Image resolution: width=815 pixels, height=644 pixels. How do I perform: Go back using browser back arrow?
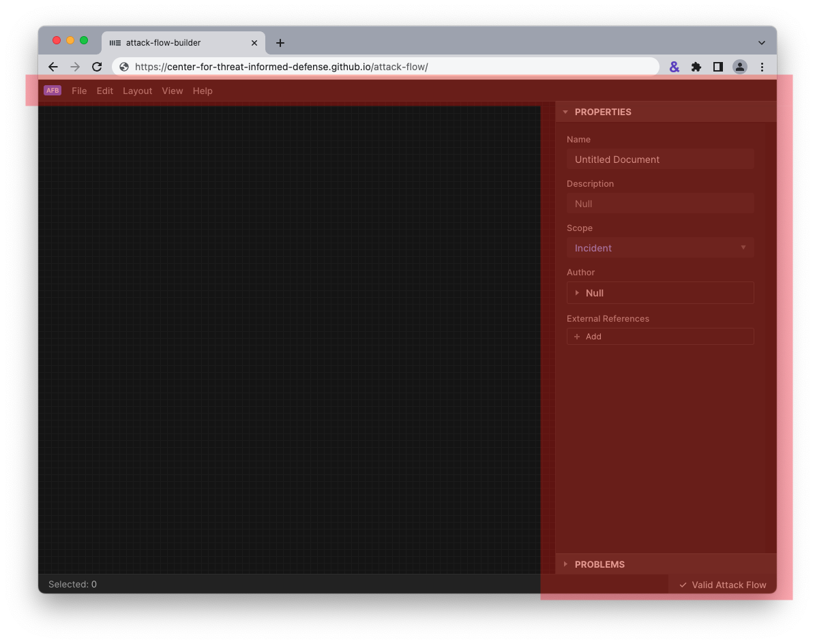pyautogui.click(x=53, y=67)
